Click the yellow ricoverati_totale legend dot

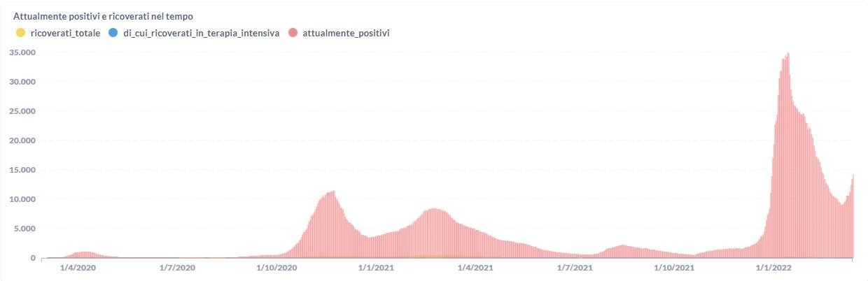pos(20,33)
